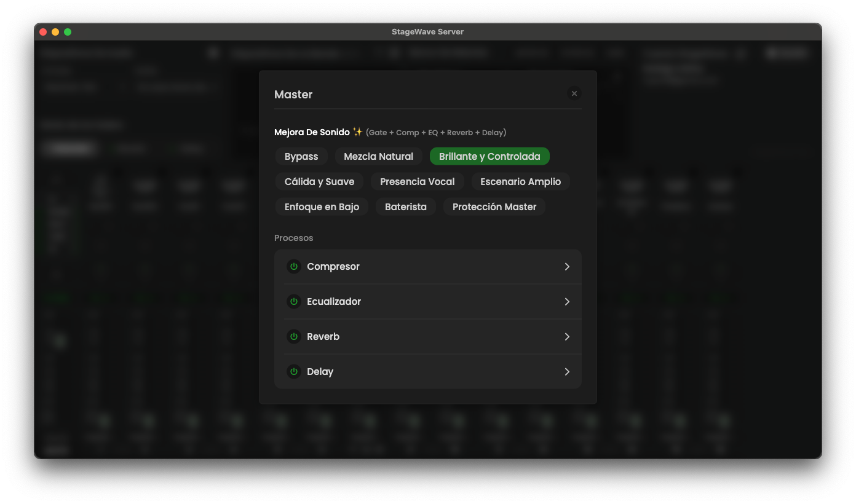
Task: Click the selected Brillante y Controlada preset
Action: [x=489, y=156]
